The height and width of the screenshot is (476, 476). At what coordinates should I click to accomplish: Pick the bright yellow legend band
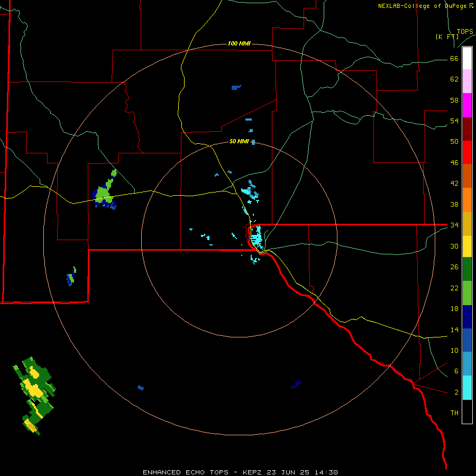[x=467, y=246]
